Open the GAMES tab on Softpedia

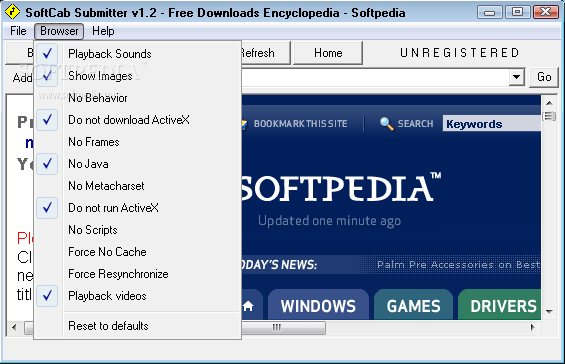tap(413, 305)
